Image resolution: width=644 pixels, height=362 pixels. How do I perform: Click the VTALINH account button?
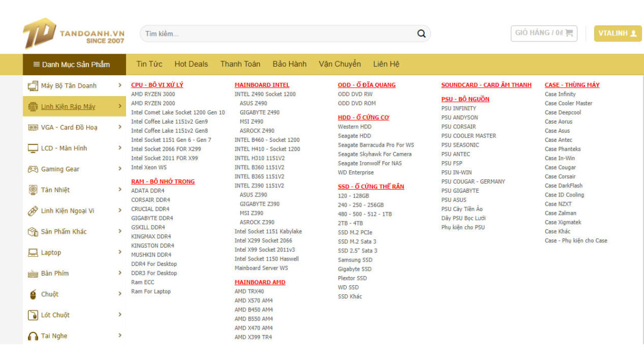[617, 33]
